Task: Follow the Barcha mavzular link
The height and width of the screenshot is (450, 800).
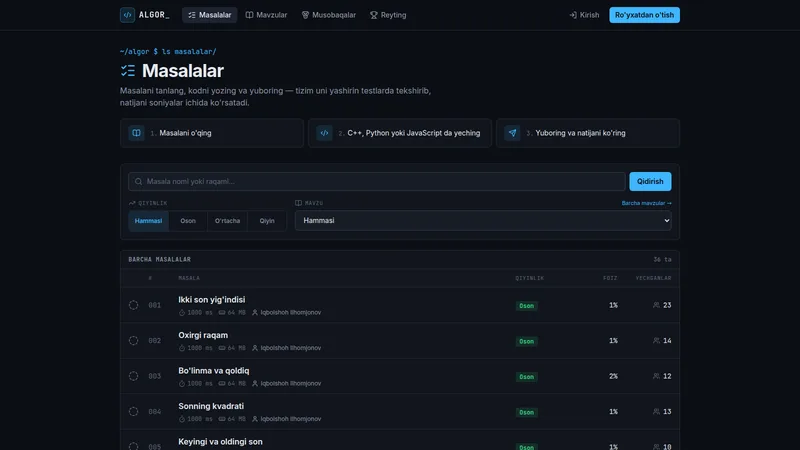Action: 646,203
